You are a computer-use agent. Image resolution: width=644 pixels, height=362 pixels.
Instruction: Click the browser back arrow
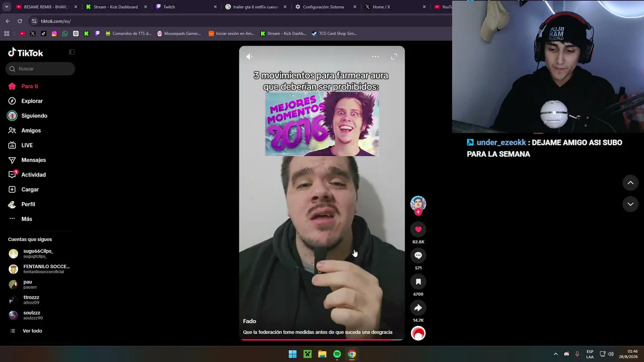tap(8, 21)
